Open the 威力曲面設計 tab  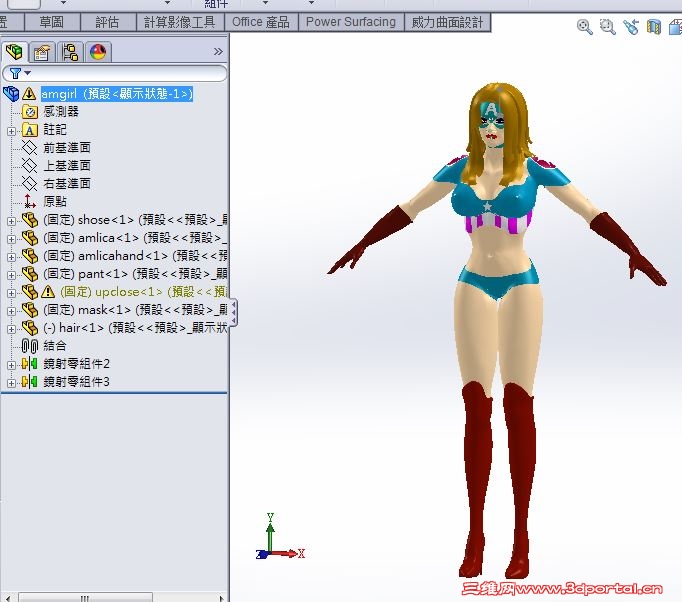pos(448,22)
